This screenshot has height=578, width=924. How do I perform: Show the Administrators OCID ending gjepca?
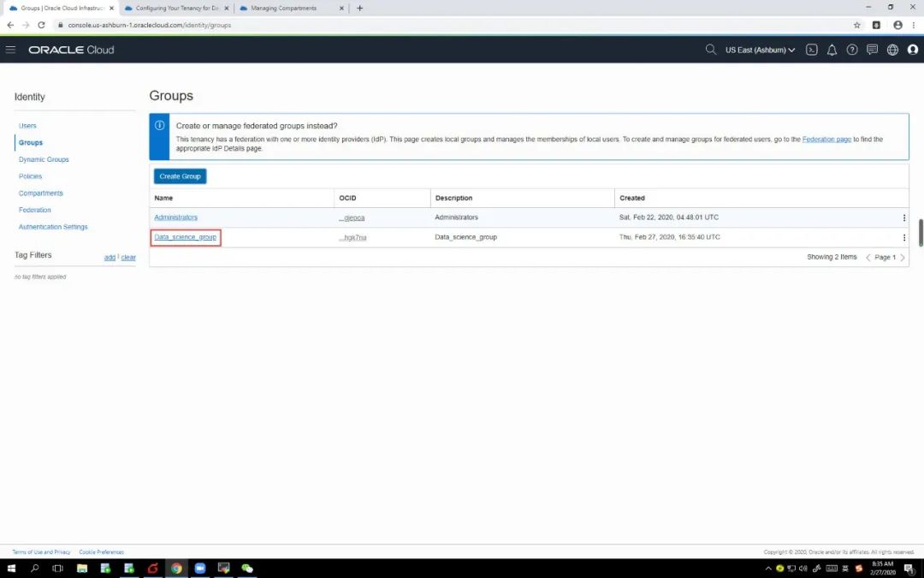[352, 217]
